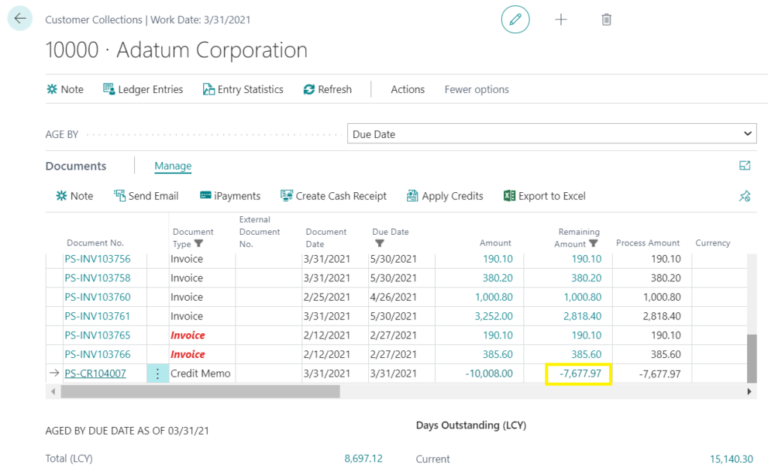This screenshot has height=475, width=768.
Task: Open Entry Statistics
Action: (243, 89)
